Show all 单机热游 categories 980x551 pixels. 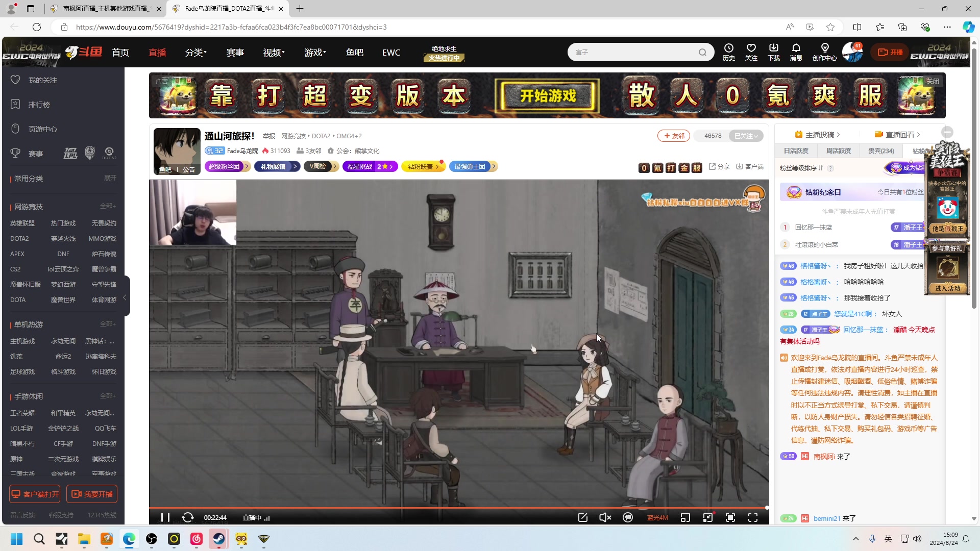pyautogui.click(x=108, y=324)
